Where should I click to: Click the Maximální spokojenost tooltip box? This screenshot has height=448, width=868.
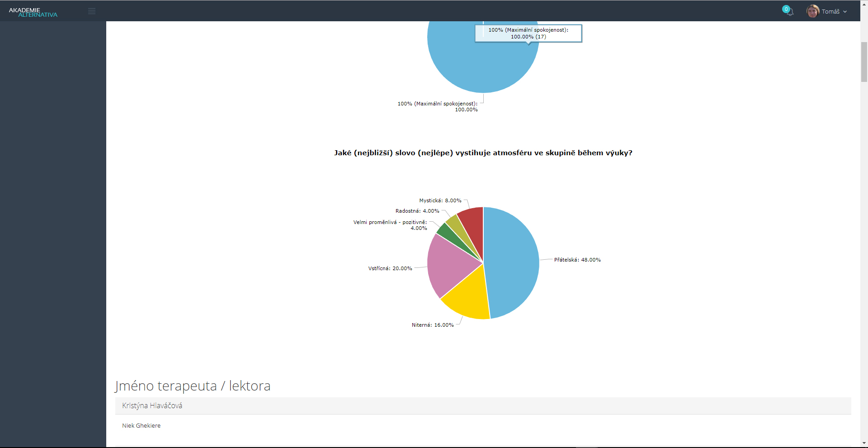[x=528, y=33]
